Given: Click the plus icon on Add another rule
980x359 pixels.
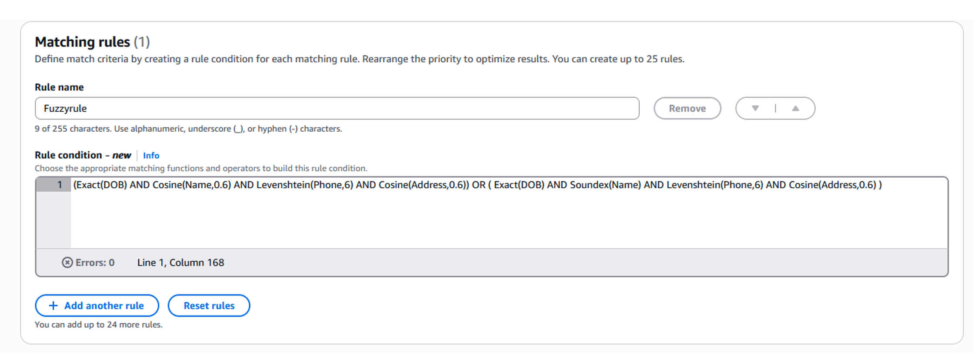Looking at the screenshot, I should pos(53,306).
